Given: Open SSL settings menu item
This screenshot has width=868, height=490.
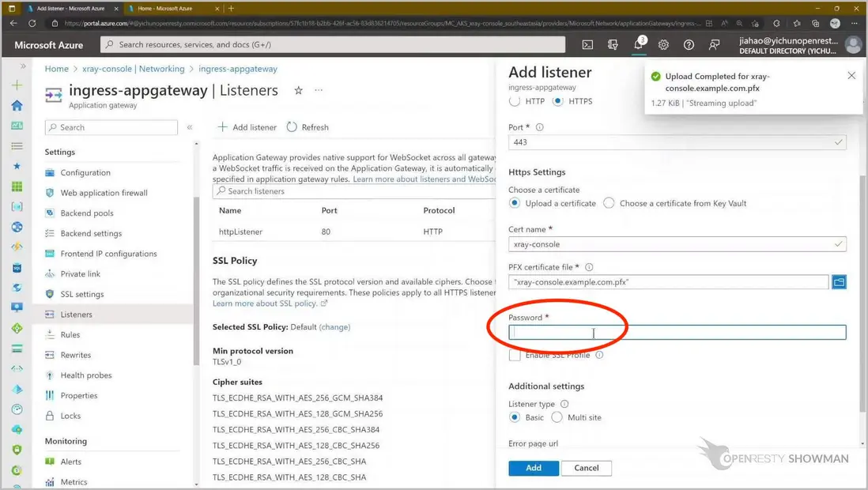Looking at the screenshot, I should (x=82, y=294).
